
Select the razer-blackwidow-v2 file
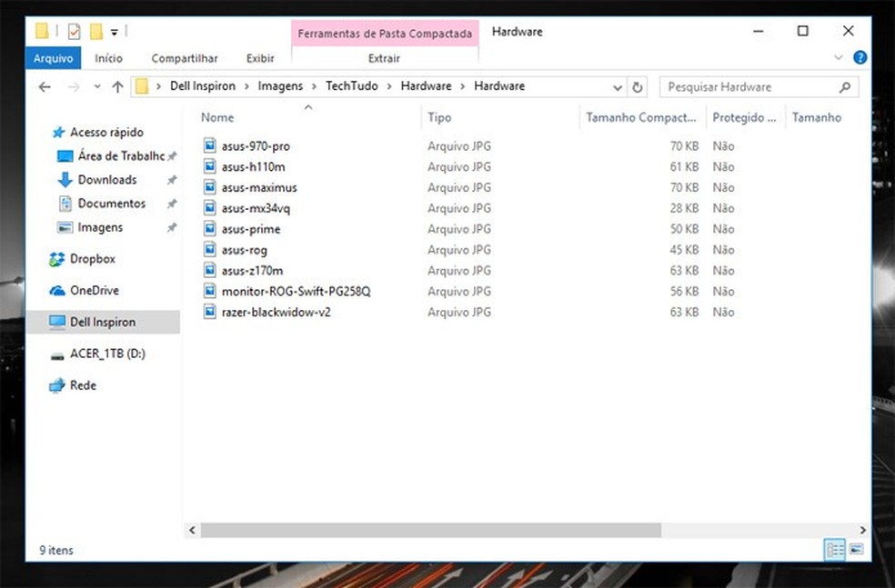tap(276, 313)
